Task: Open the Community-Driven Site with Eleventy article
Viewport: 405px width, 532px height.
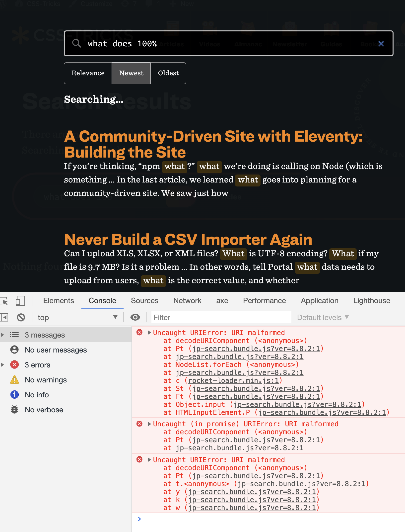Action: [213, 144]
